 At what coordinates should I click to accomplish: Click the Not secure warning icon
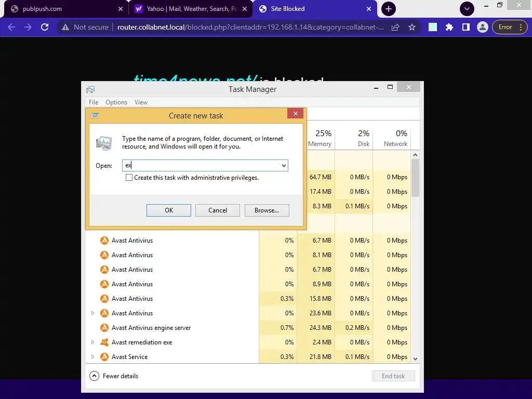(65, 27)
